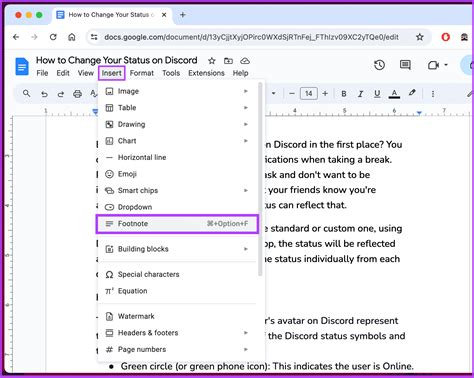Viewport: 474px width, 378px height.
Task: Click the Insert menu scrollbar
Action: click(x=260, y=179)
